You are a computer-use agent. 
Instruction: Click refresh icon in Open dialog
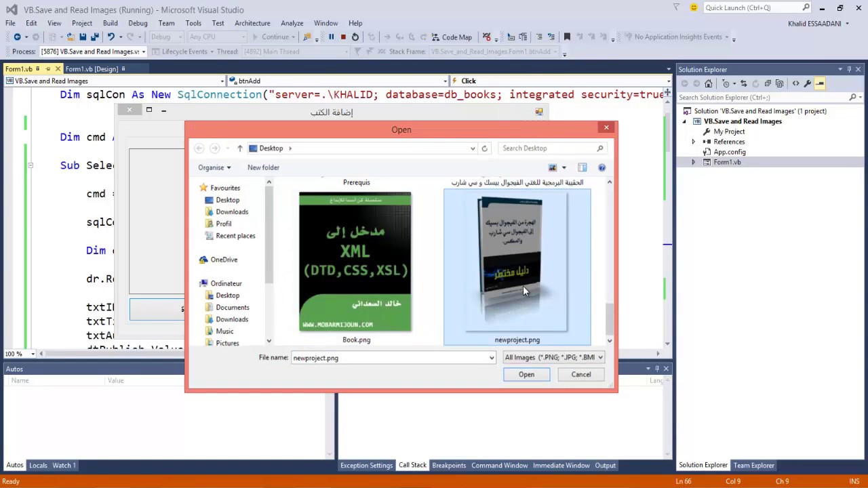[x=484, y=148]
